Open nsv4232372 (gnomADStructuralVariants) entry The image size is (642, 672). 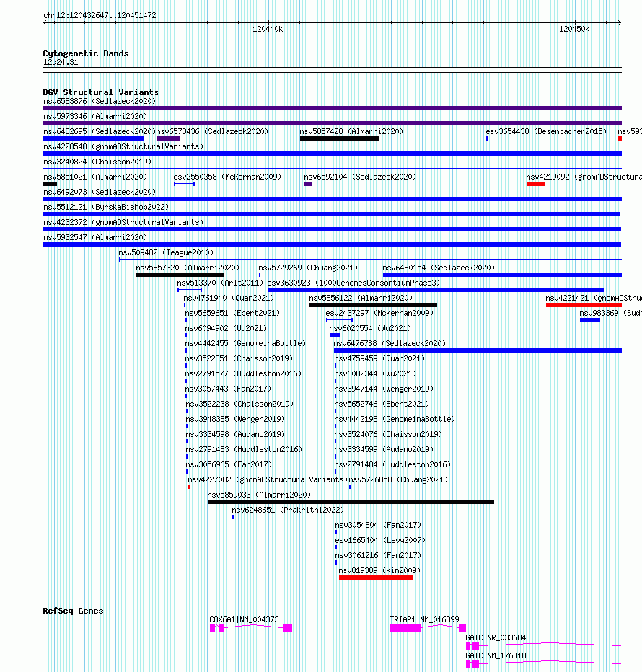(123, 222)
